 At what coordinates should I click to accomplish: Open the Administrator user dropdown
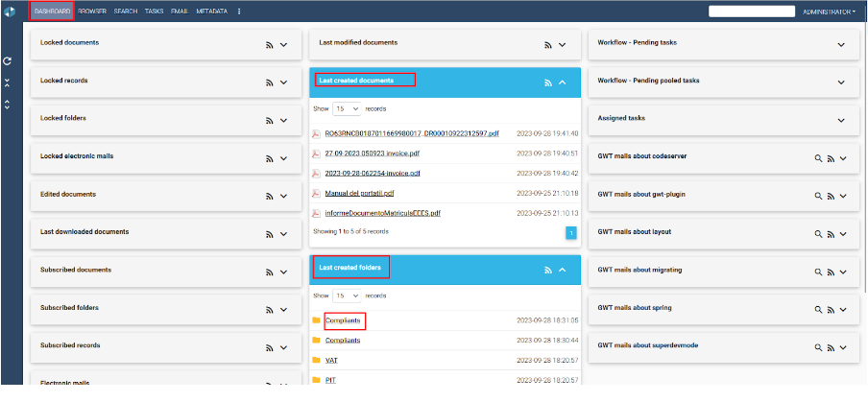pos(829,12)
